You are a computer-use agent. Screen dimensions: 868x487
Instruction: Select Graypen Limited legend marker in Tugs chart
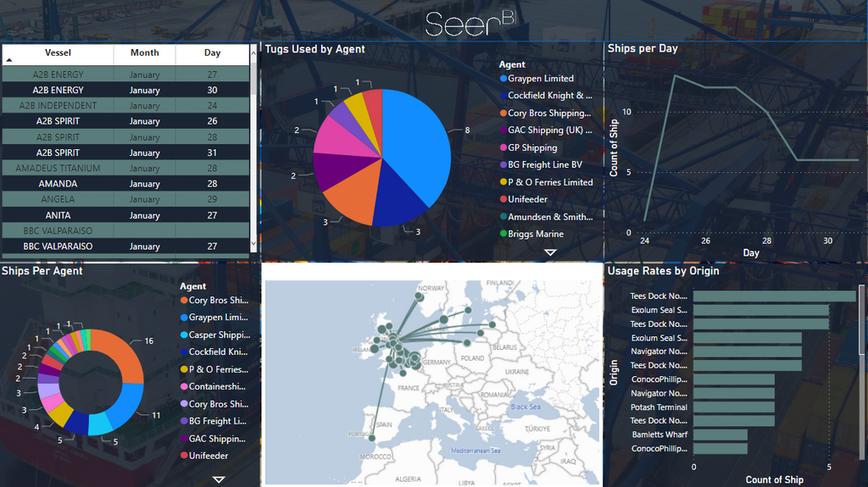[x=504, y=79]
